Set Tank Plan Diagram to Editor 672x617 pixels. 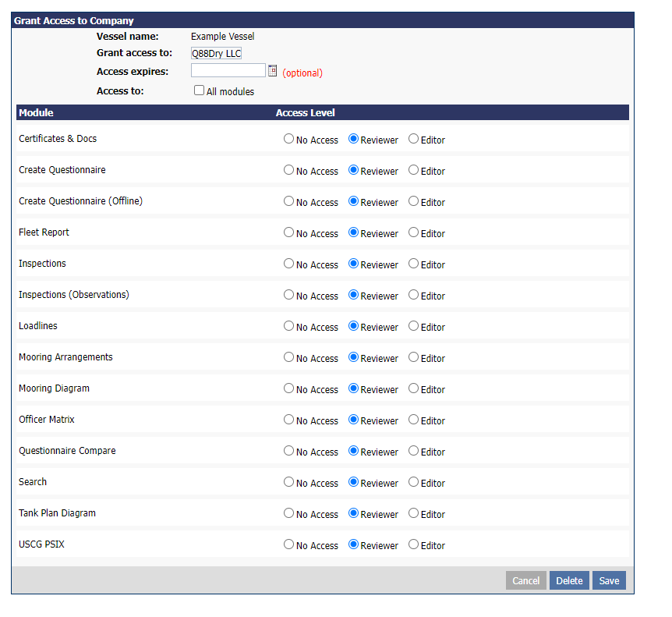click(x=413, y=513)
